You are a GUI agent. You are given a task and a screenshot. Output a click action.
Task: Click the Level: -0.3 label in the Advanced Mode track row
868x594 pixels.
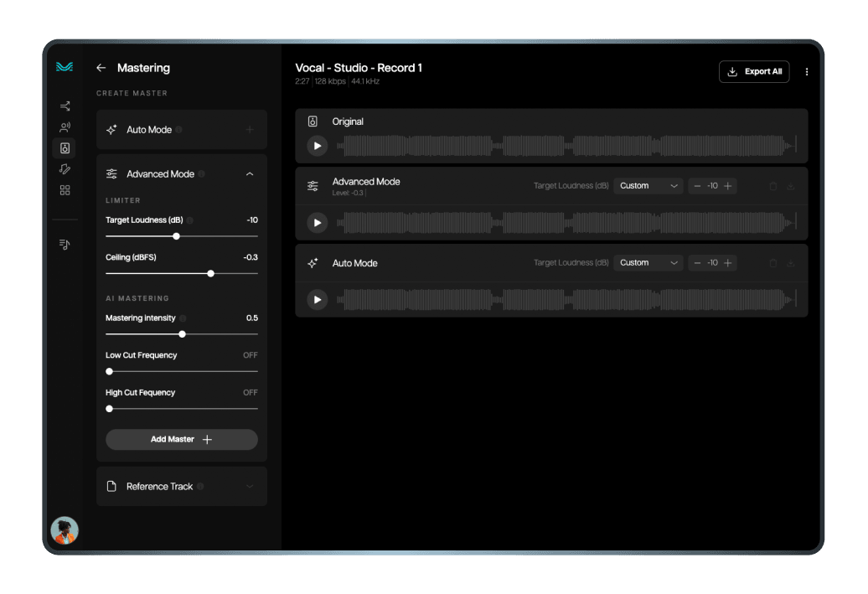(348, 194)
